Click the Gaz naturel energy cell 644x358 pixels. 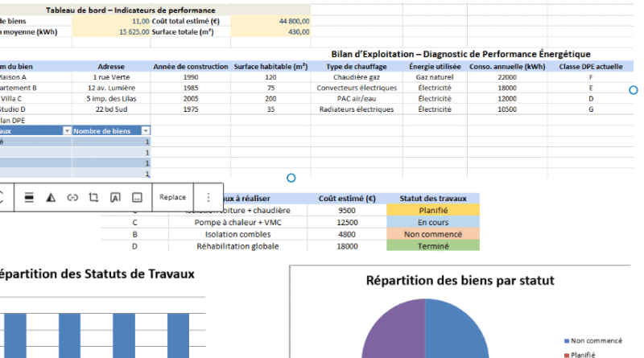pyautogui.click(x=435, y=77)
